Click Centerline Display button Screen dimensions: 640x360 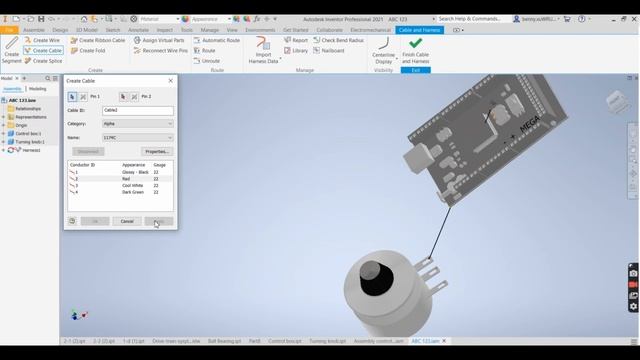click(383, 50)
